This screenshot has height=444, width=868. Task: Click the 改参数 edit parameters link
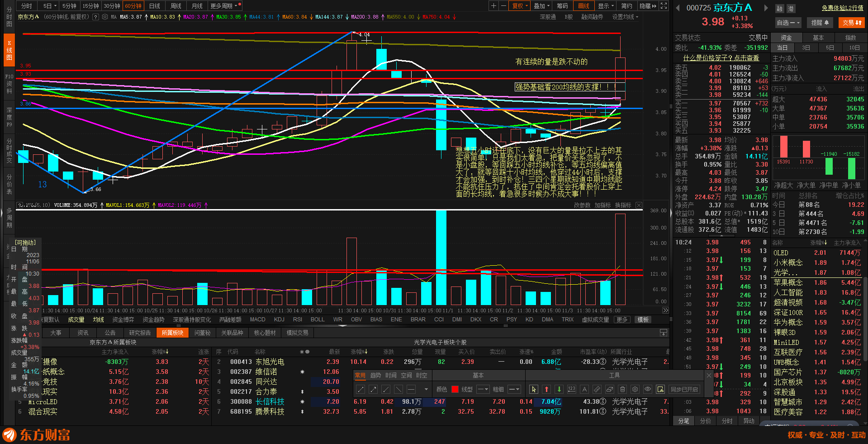[582, 205]
